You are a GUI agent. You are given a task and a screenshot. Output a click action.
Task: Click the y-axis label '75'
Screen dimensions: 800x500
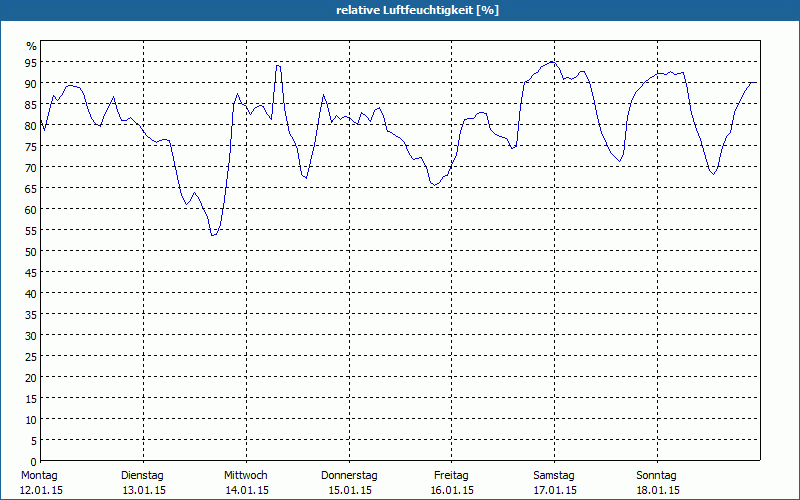(x=31, y=147)
